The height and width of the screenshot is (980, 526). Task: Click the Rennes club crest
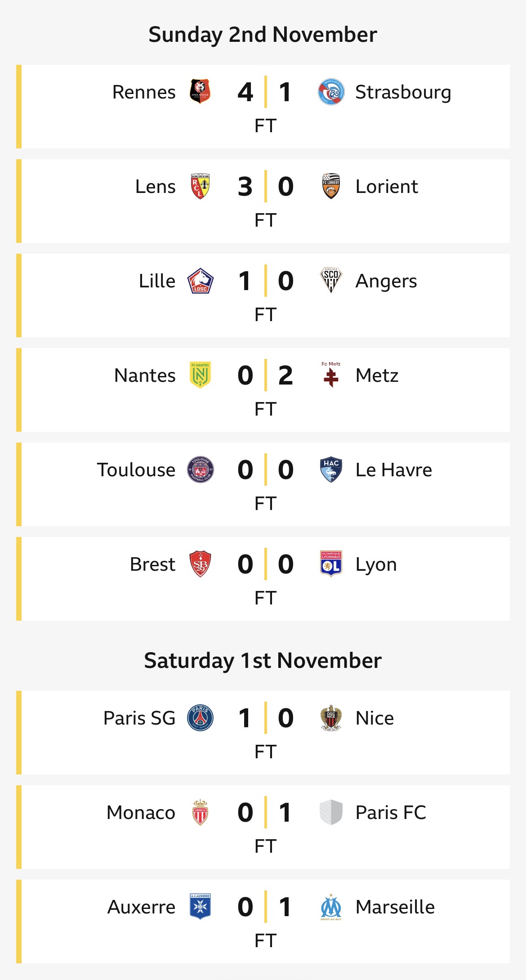(200, 92)
